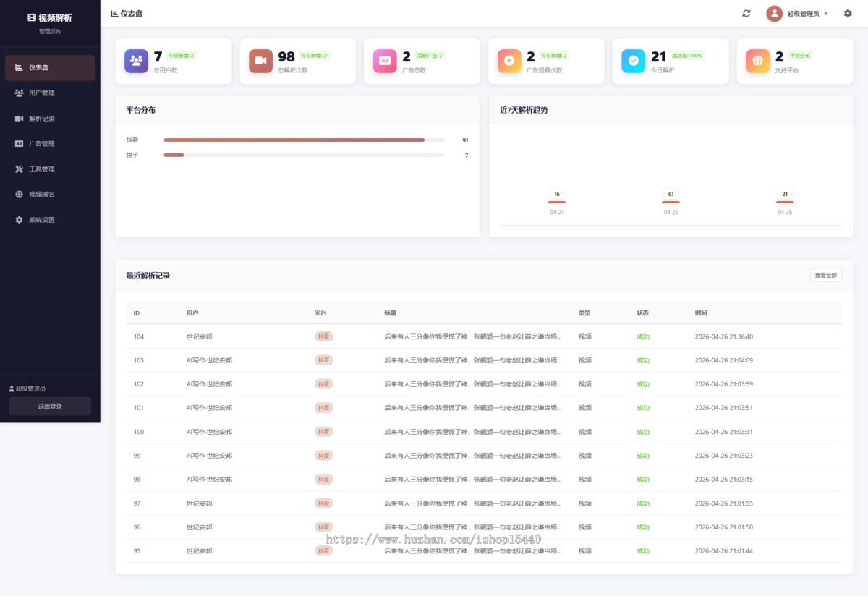Click the 支持平台 globe icon

pyautogui.click(x=758, y=61)
